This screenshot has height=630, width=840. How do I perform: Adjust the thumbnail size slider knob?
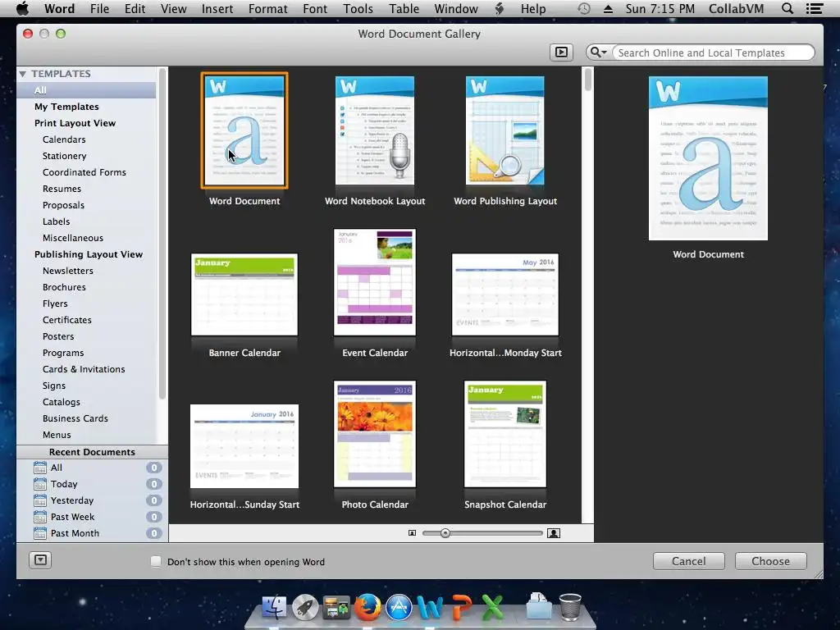point(445,533)
